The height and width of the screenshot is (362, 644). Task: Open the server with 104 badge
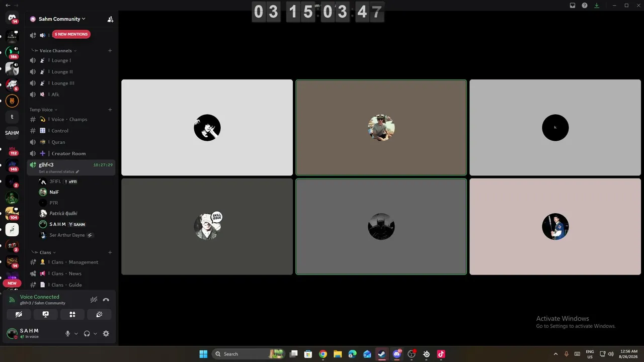(12, 214)
